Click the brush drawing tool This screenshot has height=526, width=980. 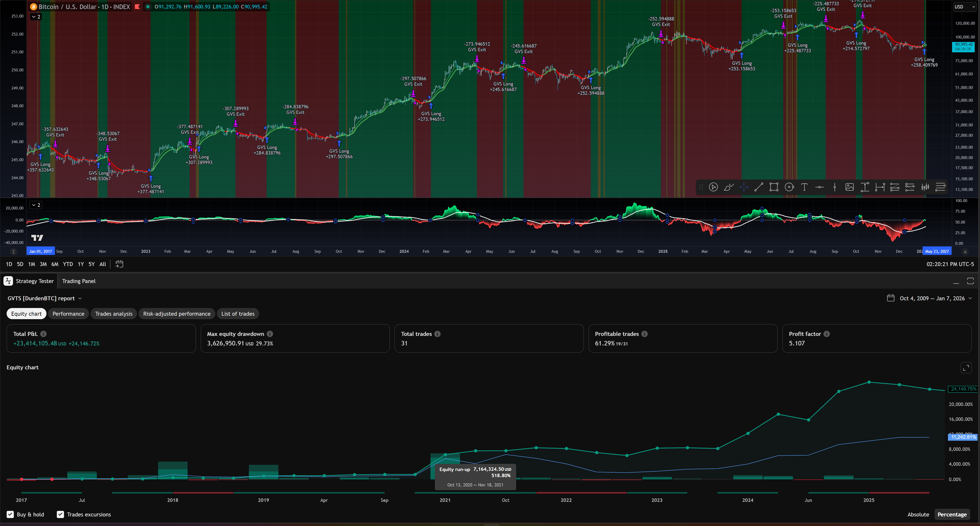click(729, 187)
